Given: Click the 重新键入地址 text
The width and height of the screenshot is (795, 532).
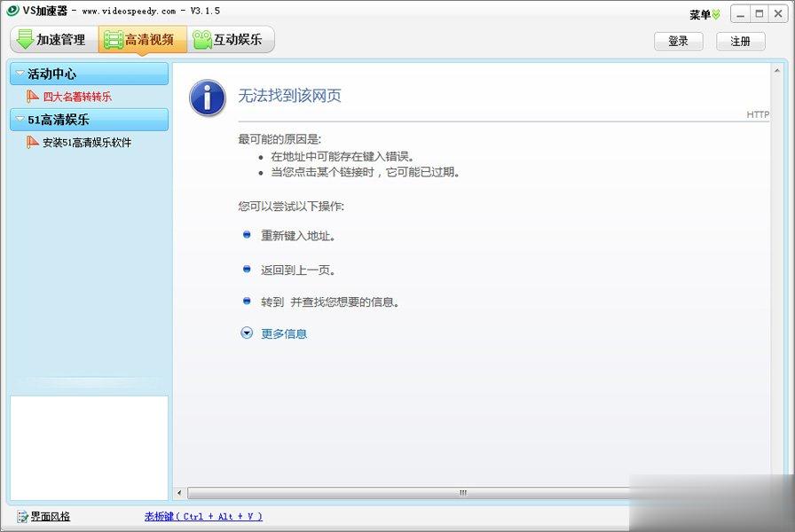Looking at the screenshot, I should click(x=297, y=236).
